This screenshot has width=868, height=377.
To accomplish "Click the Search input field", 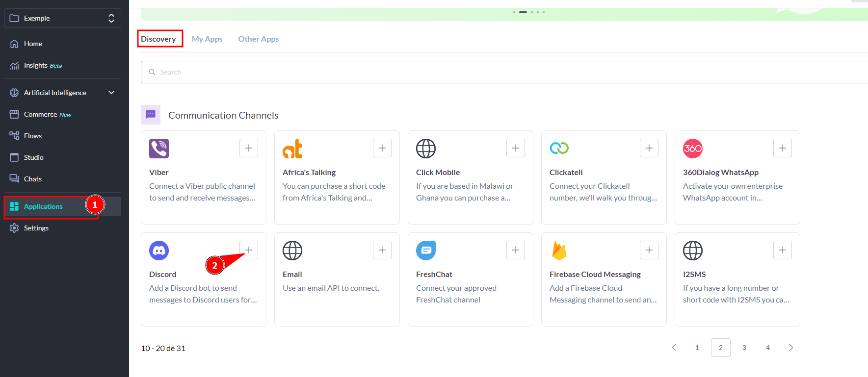I will (x=504, y=72).
